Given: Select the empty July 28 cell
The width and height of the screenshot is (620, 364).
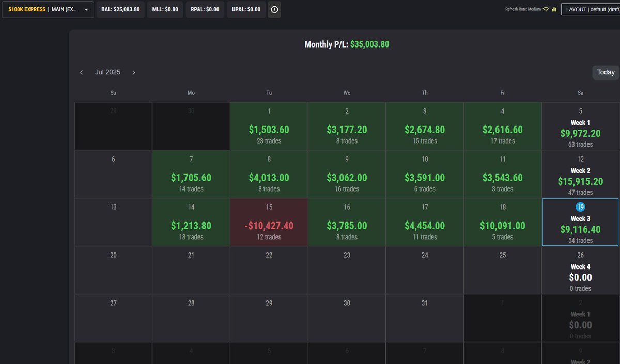Looking at the screenshot, I should tap(191, 318).
